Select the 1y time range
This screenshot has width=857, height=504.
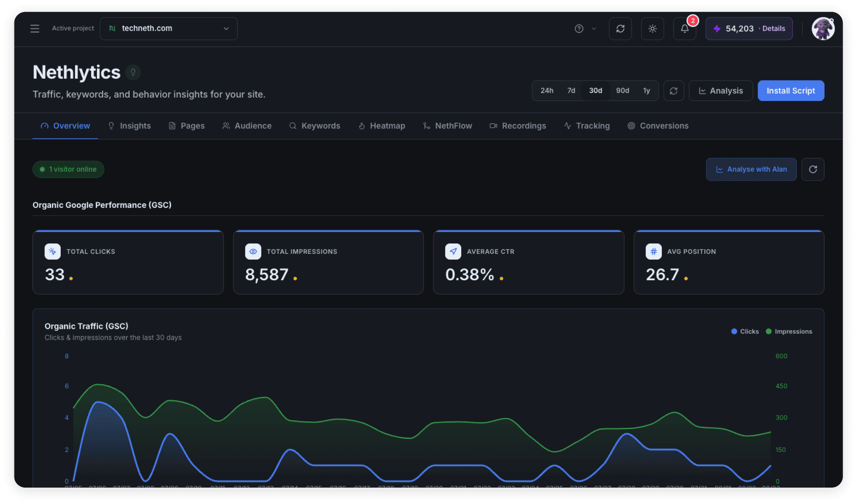pos(647,91)
